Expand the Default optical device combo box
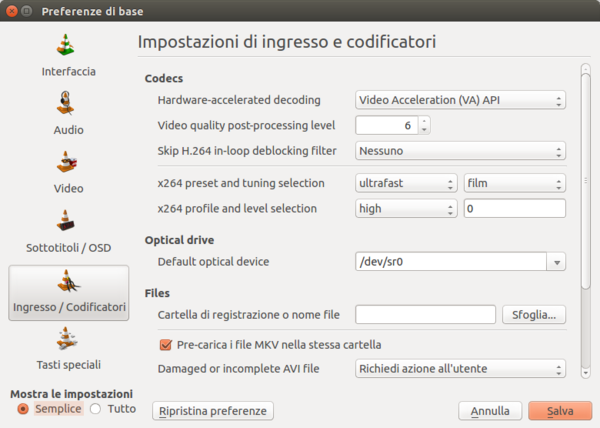The width and height of the screenshot is (600, 428). 556,262
